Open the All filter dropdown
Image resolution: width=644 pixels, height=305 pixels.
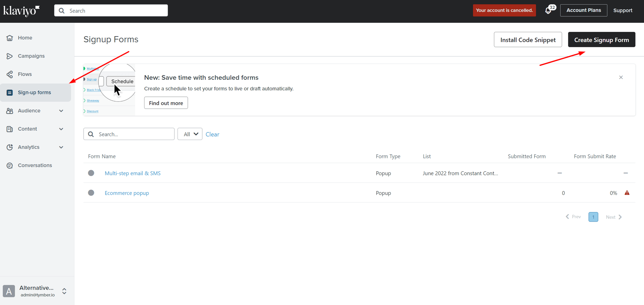coord(190,134)
